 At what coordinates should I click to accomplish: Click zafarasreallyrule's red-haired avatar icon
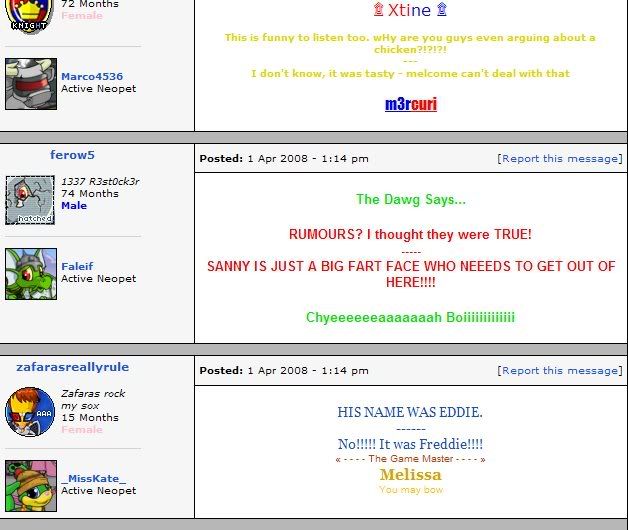point(30,411)
